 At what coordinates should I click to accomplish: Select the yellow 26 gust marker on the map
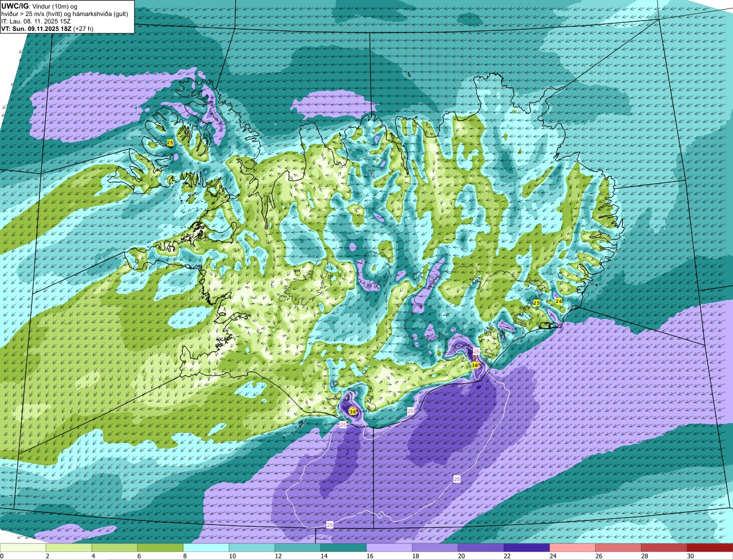pyautogui.click(x=559, y=301)
